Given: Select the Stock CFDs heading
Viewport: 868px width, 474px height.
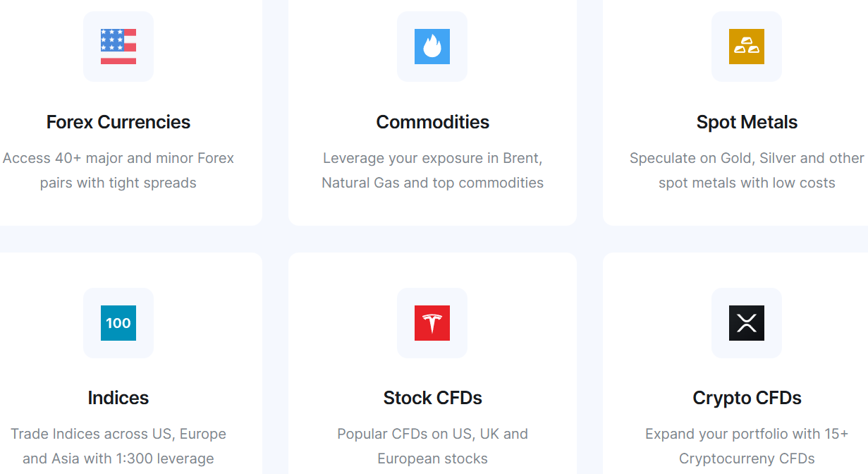Looking at the screenshot, I should (432, 398).
